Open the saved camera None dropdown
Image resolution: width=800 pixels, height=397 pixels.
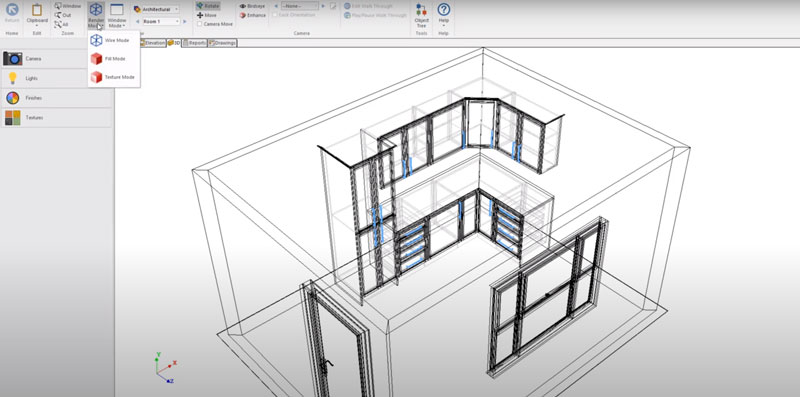(x=300, y=6)
